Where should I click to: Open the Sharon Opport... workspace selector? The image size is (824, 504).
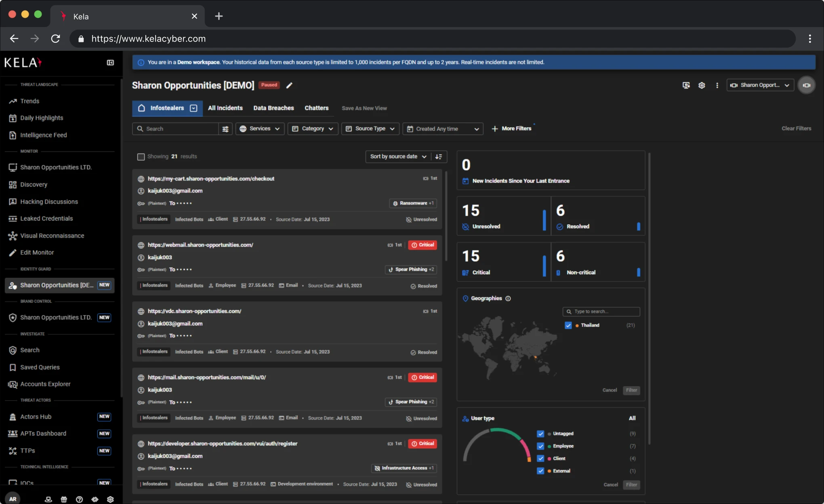click(760, 85)
